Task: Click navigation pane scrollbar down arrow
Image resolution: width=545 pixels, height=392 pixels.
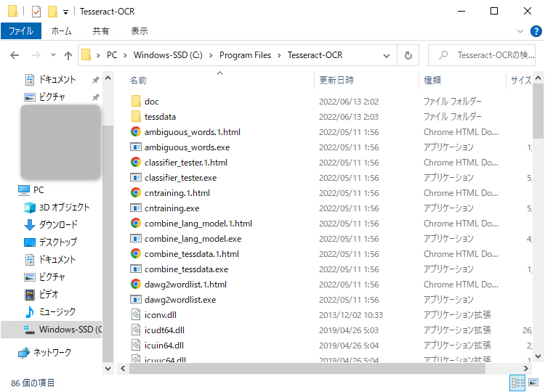Action: tap(108, 368)
